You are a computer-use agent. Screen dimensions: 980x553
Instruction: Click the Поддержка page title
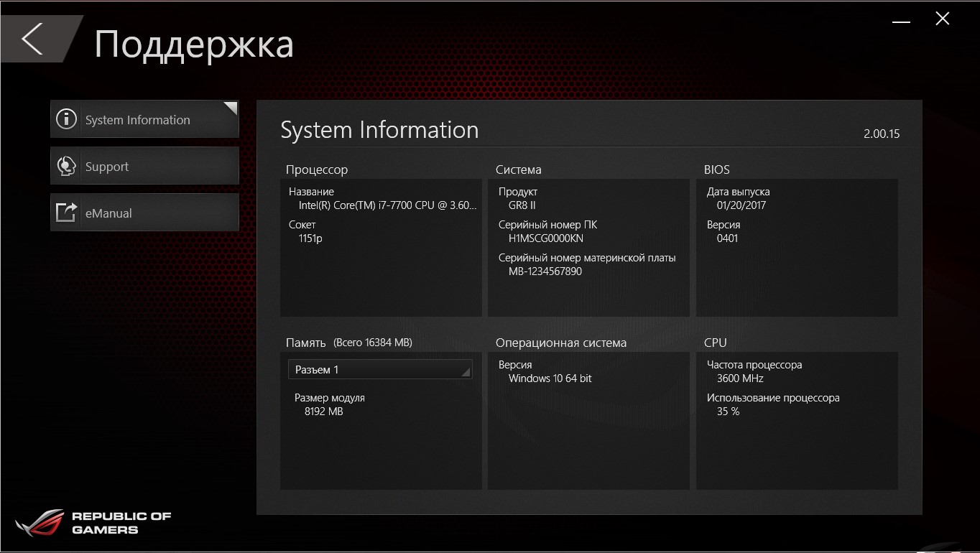point(194,45)
